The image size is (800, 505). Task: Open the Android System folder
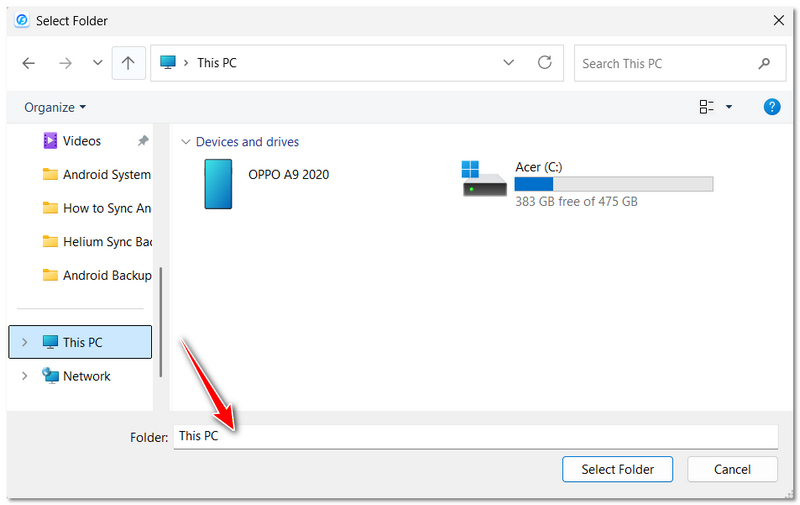[97, 174]
